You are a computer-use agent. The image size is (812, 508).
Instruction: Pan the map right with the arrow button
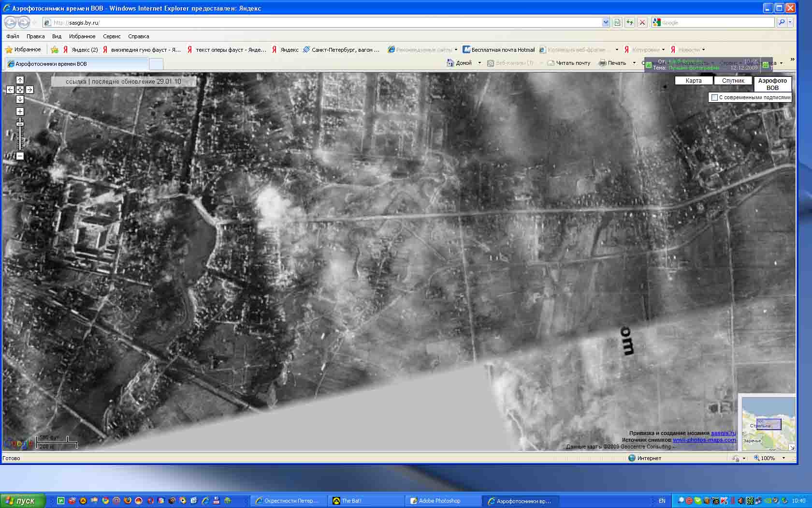click(x=29, y=90)
